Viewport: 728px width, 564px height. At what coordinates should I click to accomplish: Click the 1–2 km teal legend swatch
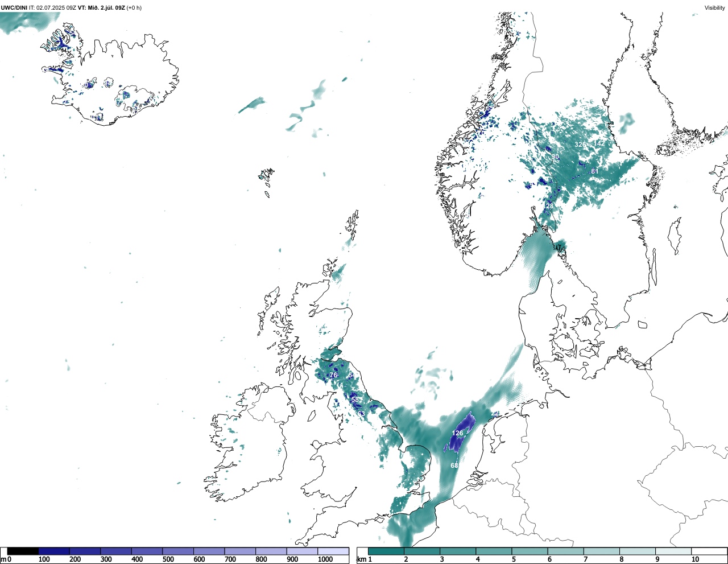point(386,551)
